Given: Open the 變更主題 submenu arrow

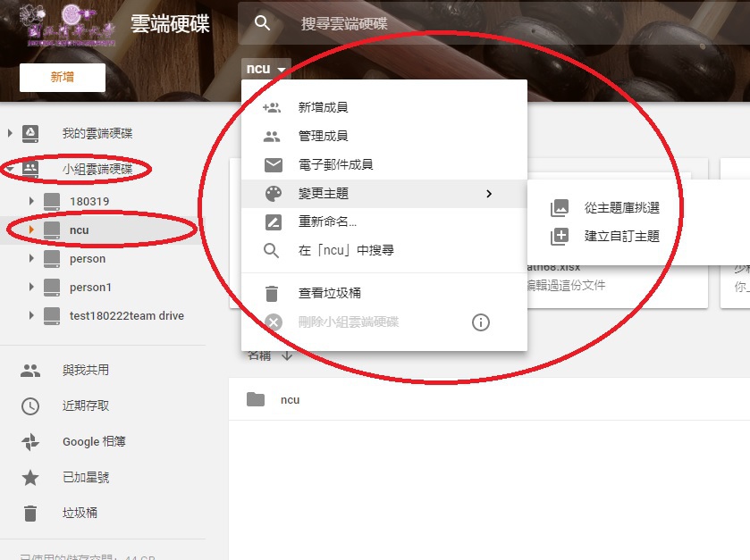Looking at the screenshot, I should pyautogui.click(x=489, y=194).
